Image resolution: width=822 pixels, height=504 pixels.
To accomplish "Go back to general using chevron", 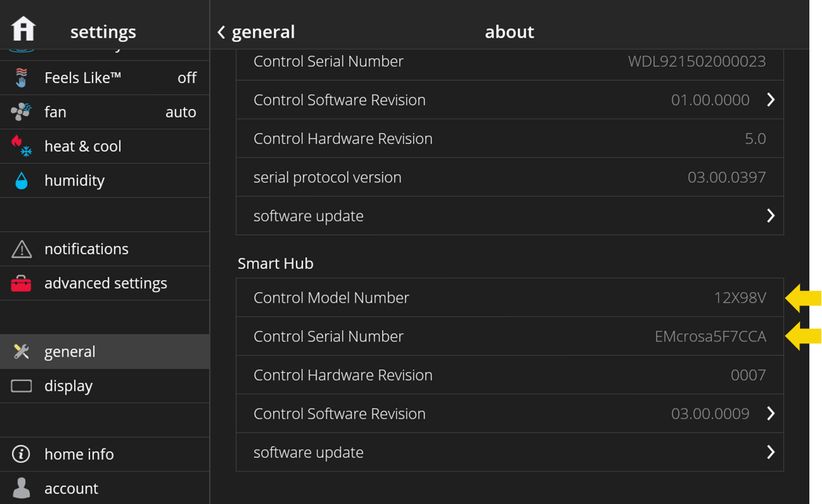I will click(x=221, y=32).
